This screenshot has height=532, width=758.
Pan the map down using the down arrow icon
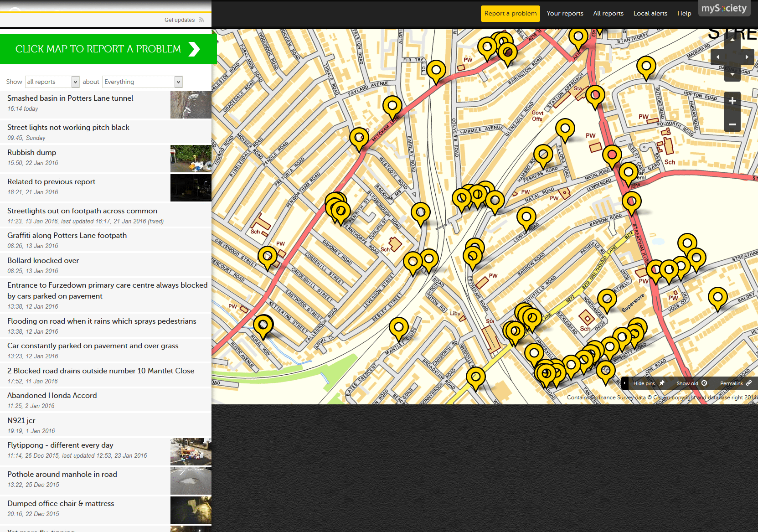[x=732, y=73]
